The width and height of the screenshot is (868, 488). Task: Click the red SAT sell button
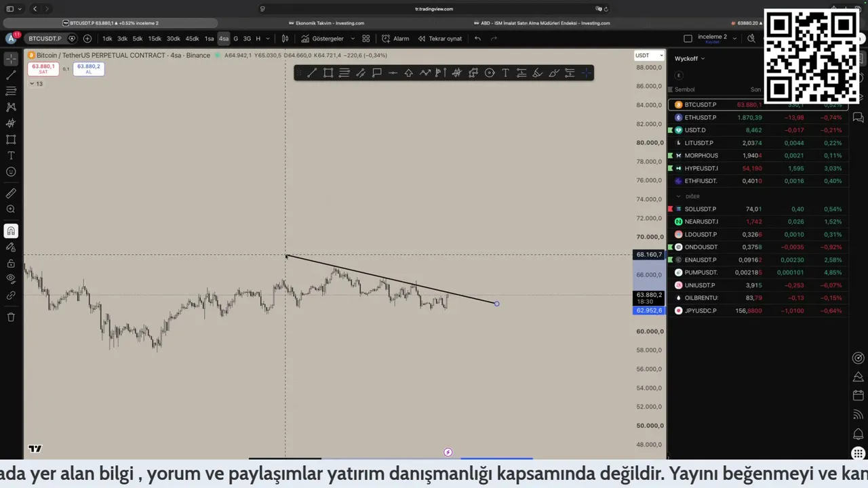pyautogui.click(x=43, y=68)
